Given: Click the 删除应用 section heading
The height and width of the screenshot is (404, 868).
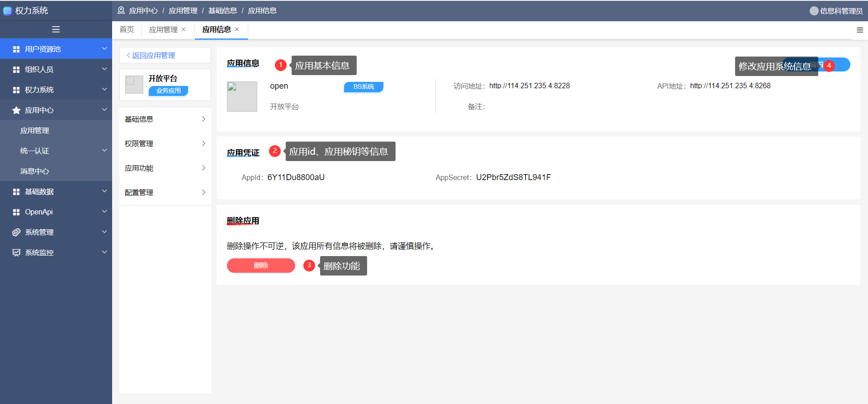Looking at the screenshot, I should [x=243, y=221].
